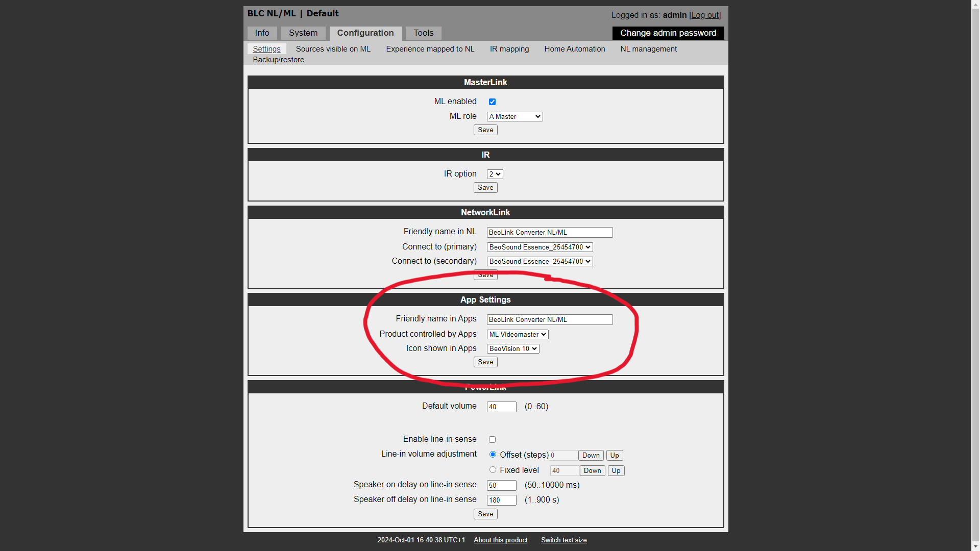The image size is (980, 551).
Task: Click the BLC NL/ML Default title
Action: 293,14
